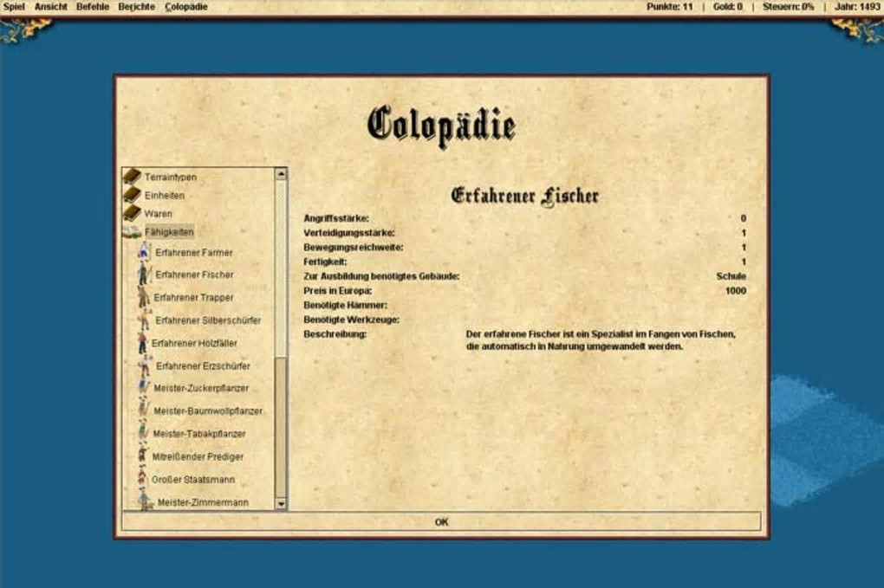
Task: Click the Schule building value
Action: click(x=731, y=276)
